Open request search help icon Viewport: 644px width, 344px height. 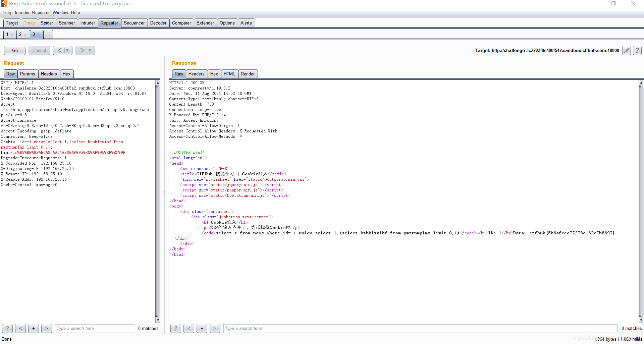pyautogui.click(x=7, y=329)
